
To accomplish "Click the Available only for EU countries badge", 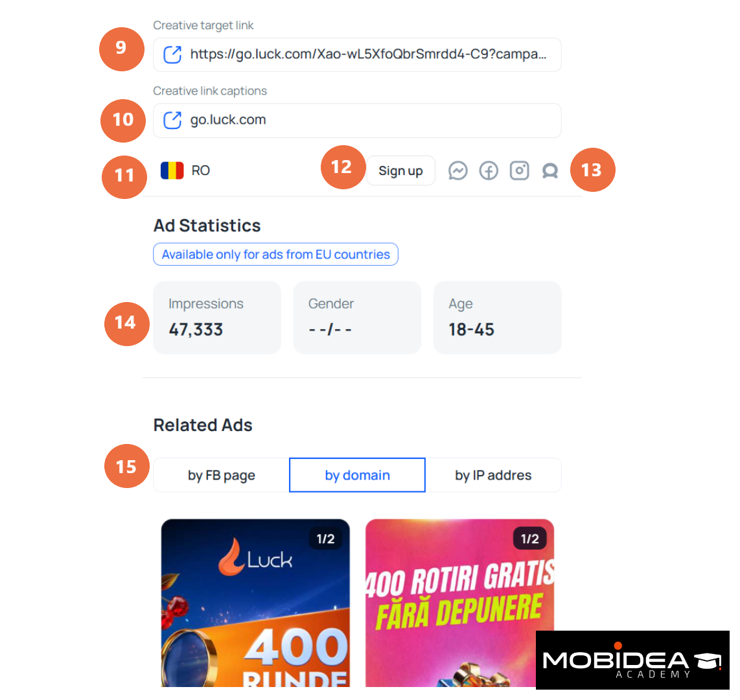I will (275, 255).
